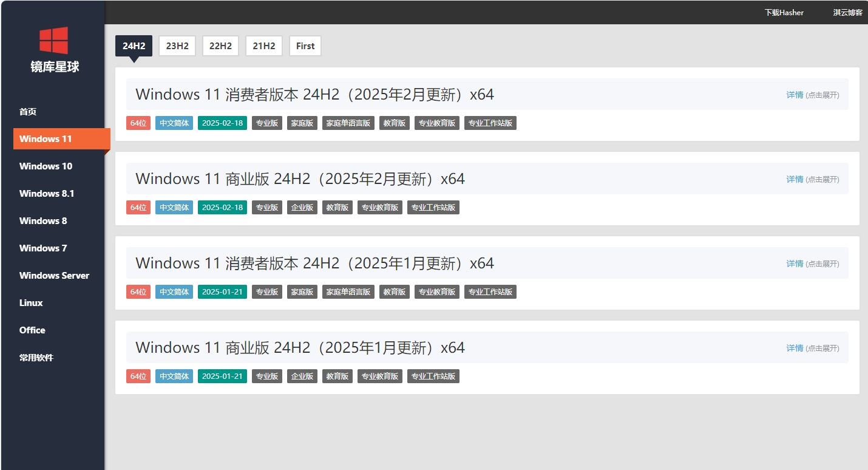Open the Office category
The height and width of the screenshot is (470, 868).
32,330
